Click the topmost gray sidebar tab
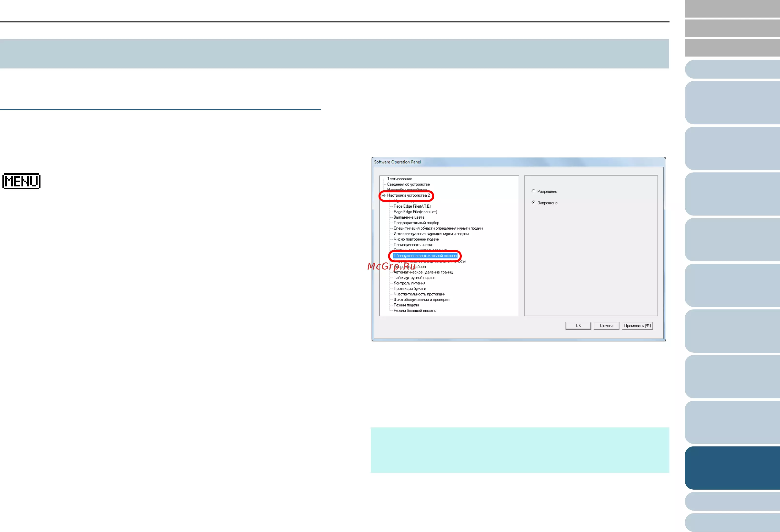 point(732,8)
